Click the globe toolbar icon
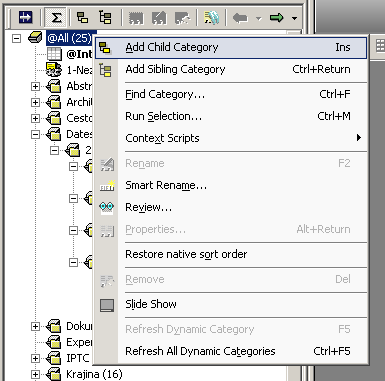 pyautogui.click(x=212, y=17)
